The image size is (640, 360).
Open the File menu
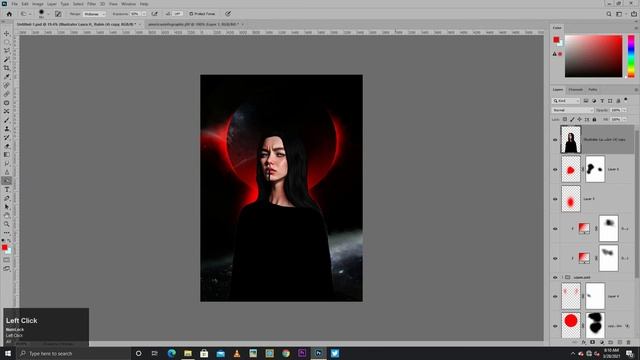click(14, 4)
